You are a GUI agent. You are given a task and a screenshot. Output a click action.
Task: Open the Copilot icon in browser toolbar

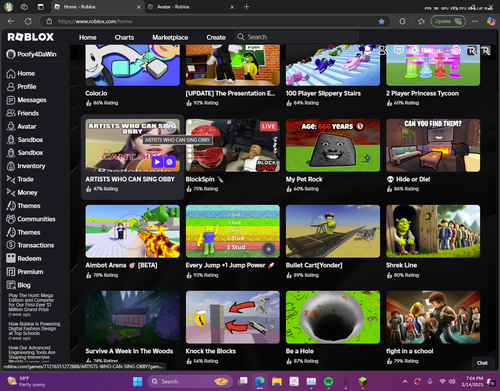click(x=491, y=21)
